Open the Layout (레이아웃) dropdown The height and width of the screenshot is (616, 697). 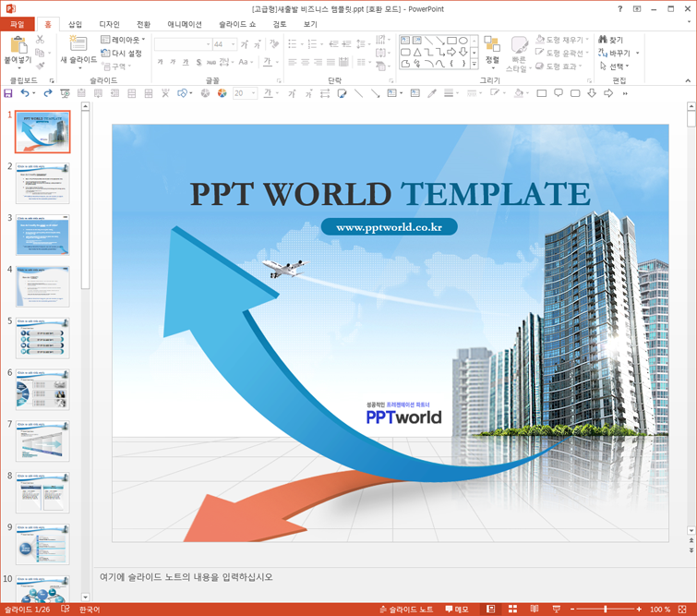point(123,40)
